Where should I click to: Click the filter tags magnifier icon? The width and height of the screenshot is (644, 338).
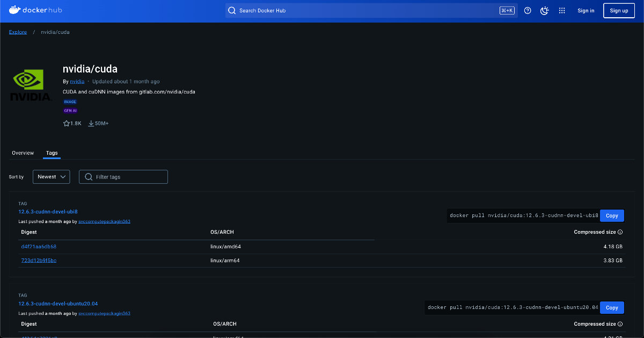(89, 177)
